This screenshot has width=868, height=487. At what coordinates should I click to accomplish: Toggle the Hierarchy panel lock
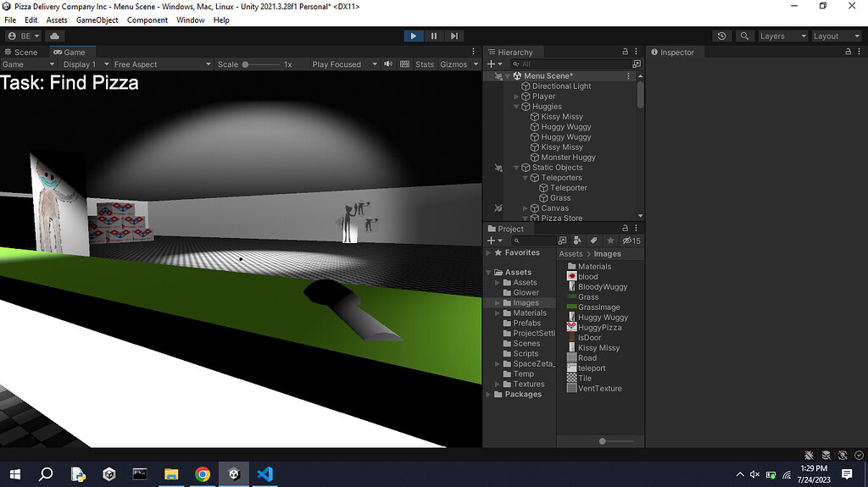[x=625, y=52]
